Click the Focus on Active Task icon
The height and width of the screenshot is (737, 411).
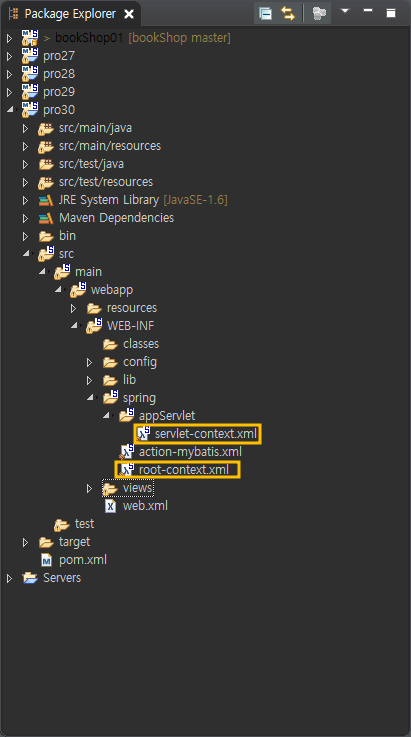click(319, 13)
